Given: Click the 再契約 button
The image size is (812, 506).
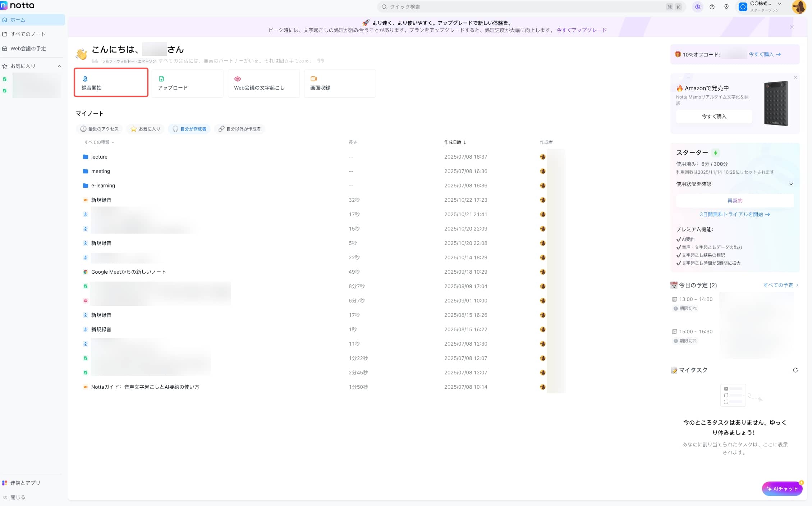Looking at the screenshot, I should (x=735, y=201).
